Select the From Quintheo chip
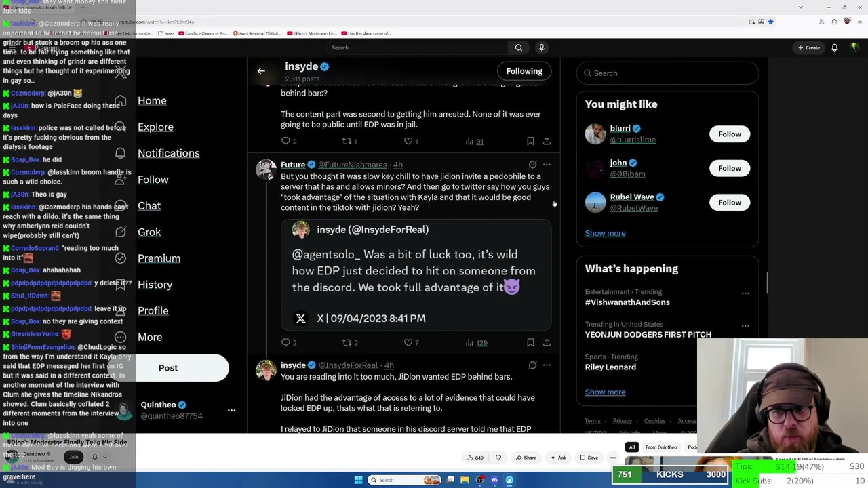Viewport: 868px width, 488px height. point(661,447)
